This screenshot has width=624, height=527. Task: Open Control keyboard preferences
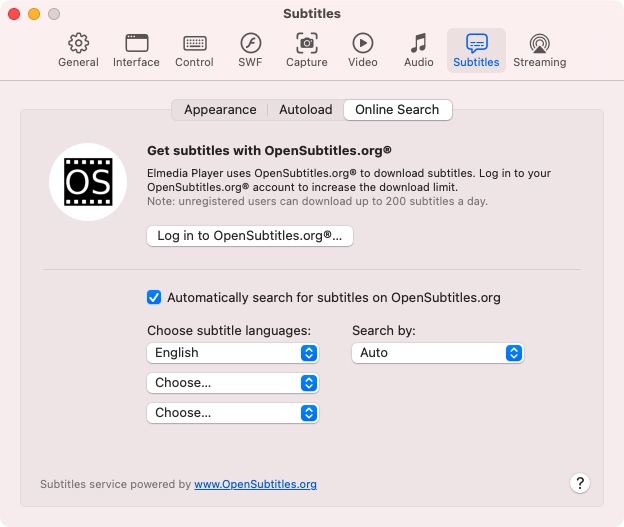195,50
